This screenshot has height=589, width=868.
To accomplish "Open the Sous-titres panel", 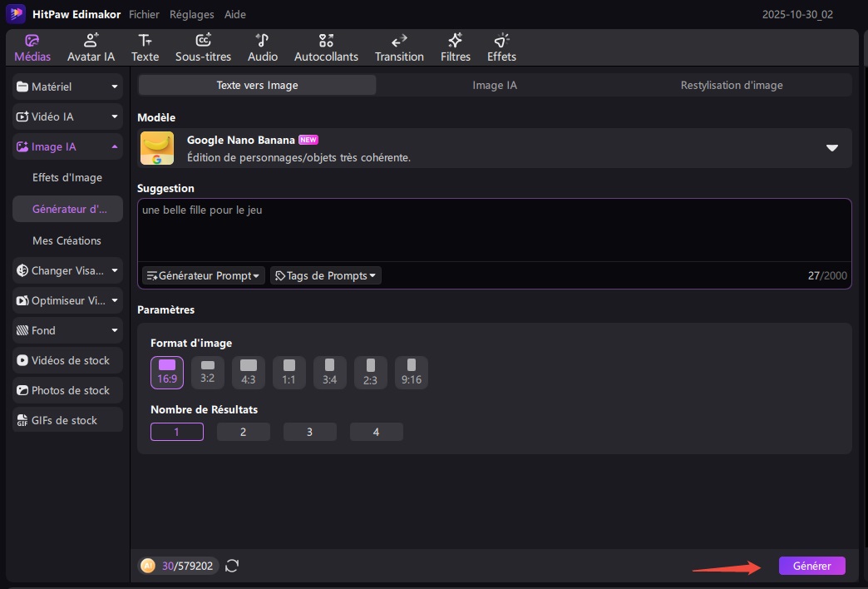I will 203,47.
